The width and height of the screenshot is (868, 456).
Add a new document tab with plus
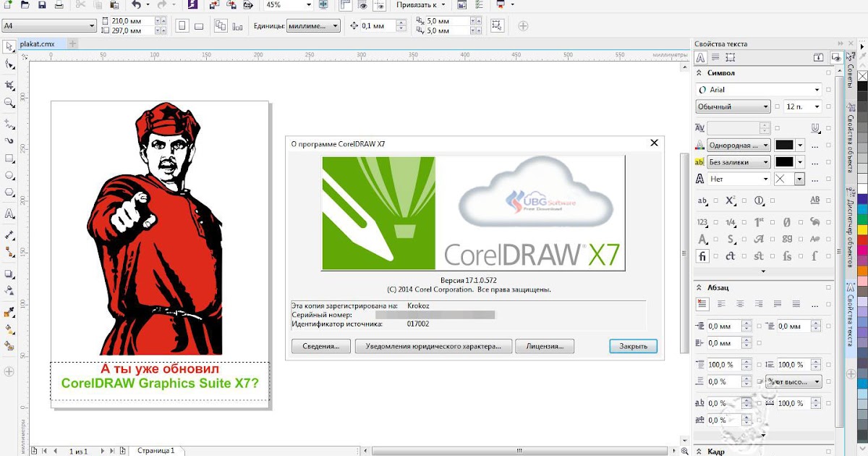pyautogui.click(x=72, y=44)
